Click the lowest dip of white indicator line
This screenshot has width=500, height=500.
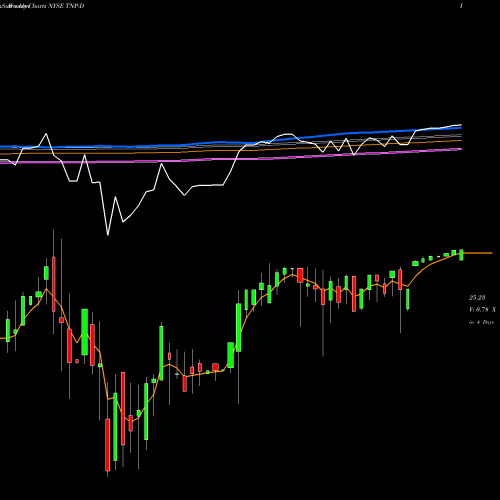click(x=108, y=235)
